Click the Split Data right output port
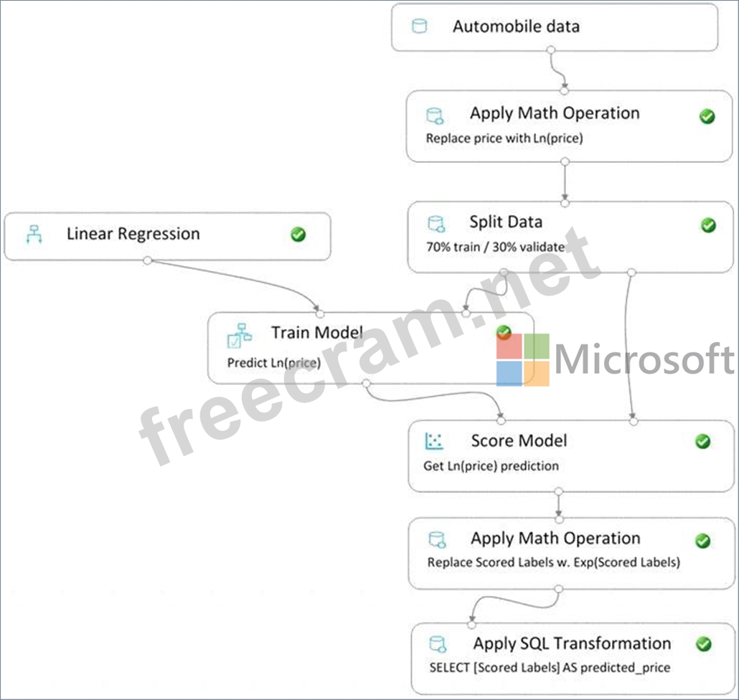The width and height of the screenshot is (739, 700). coord(631,273)
